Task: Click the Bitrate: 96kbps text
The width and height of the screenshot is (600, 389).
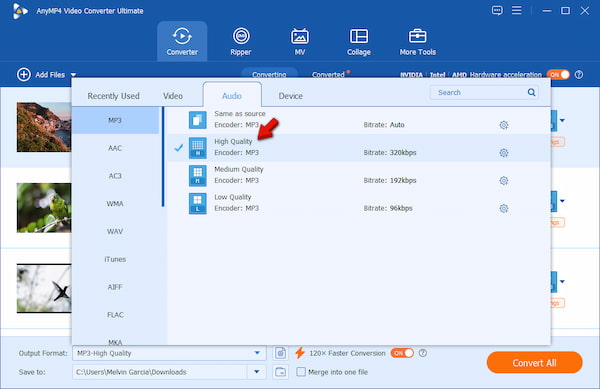Action: click(388, 208)
